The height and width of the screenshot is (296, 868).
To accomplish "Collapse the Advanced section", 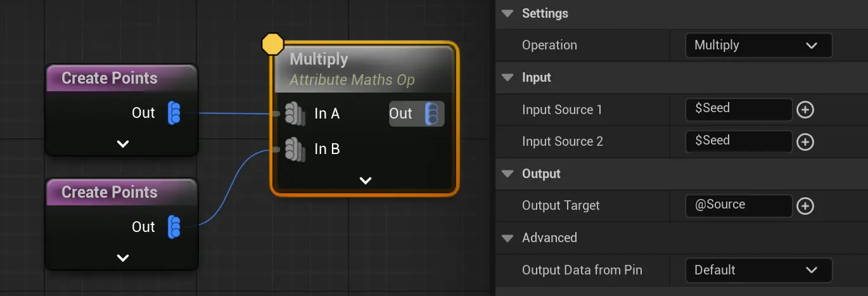I will [x=507, y=238].
